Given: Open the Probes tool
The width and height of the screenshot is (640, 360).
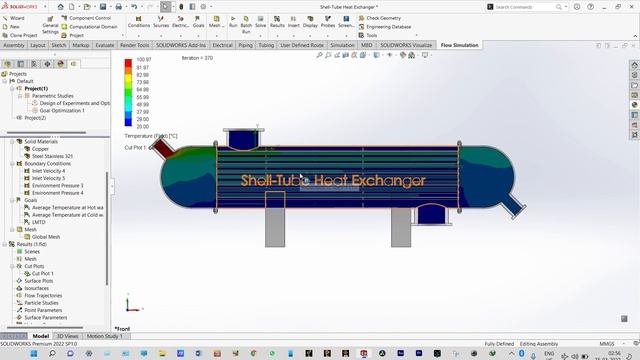Looking at the screenshot, I should pyautogui.click(x=328, y=22).
